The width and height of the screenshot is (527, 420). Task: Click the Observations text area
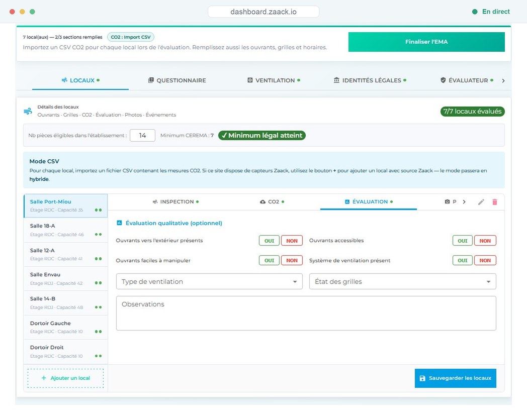[x=306, y=313]
